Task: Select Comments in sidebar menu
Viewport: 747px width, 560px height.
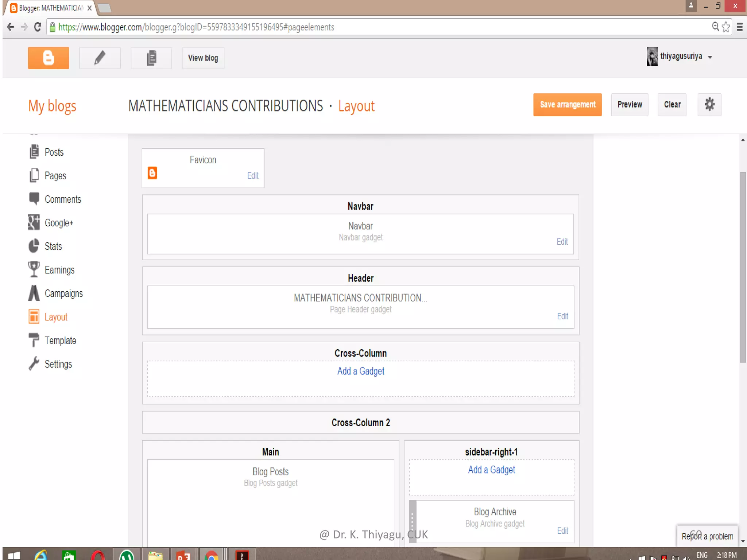Action: coord(63,199)
